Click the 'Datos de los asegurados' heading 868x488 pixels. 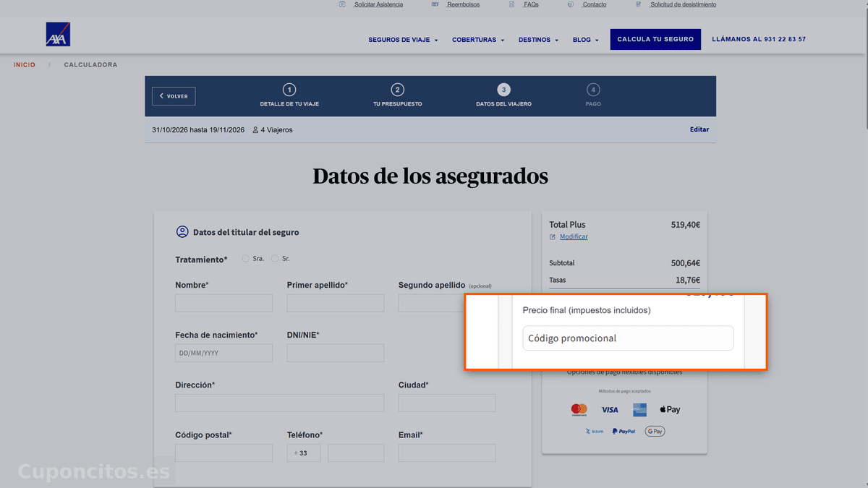[x=430, y=176]
